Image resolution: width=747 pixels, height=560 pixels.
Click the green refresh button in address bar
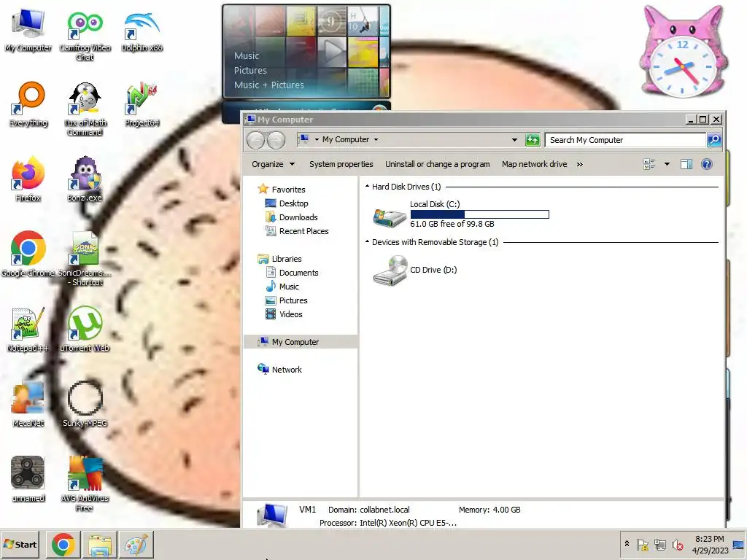pos(532,139)
